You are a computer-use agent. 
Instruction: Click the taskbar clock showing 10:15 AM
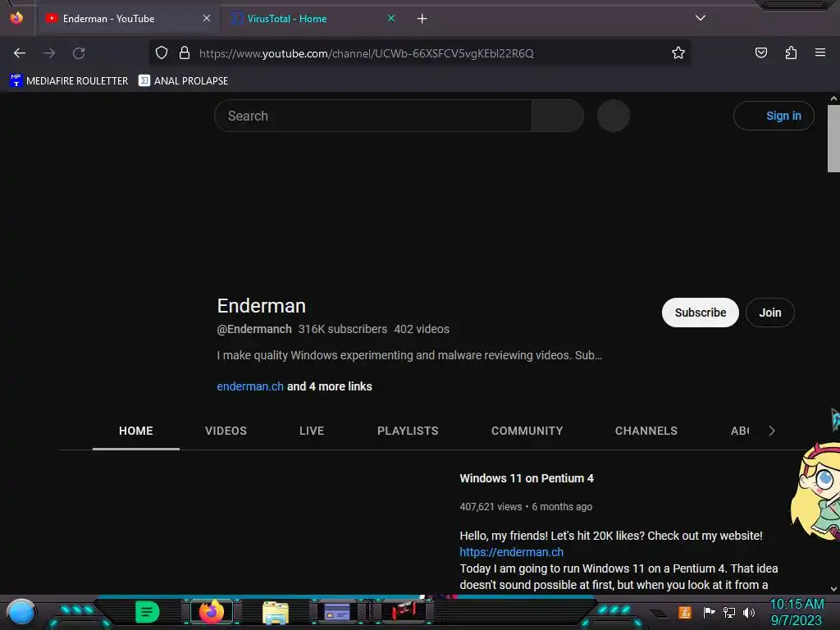[797, 612]
